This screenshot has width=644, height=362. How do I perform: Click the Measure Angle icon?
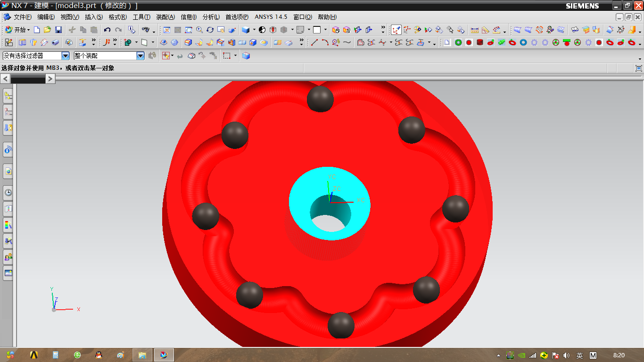pyautogui.click(x=486, y=30)
